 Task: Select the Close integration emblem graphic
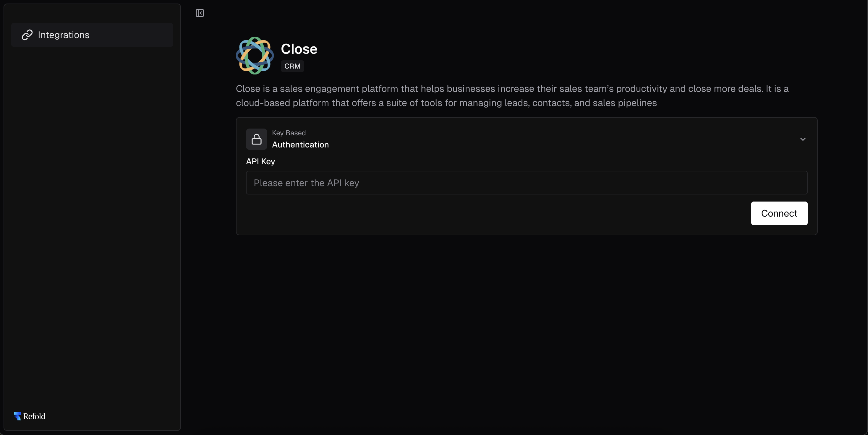click(x=254, y=56)
